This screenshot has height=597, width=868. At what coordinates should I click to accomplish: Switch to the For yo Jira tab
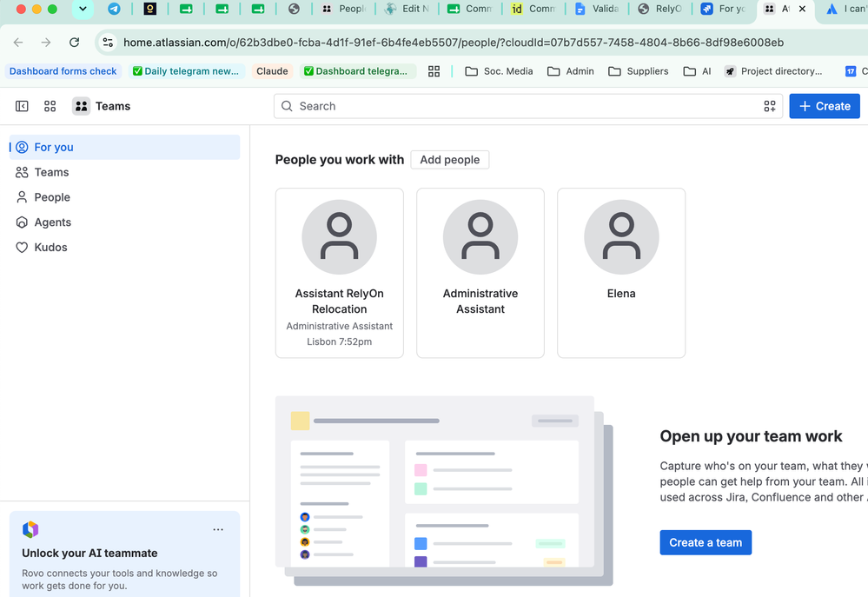724,9
